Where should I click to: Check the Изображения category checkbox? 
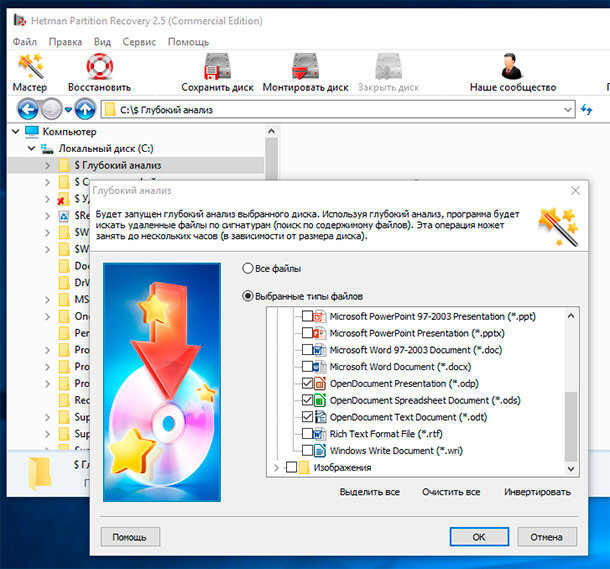click(291, 467)
